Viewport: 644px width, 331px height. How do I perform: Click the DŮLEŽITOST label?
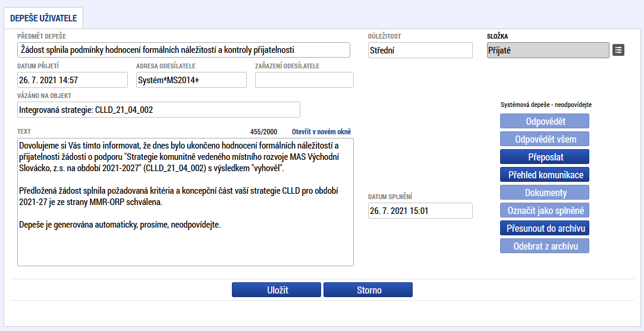[x=384, y=36]
